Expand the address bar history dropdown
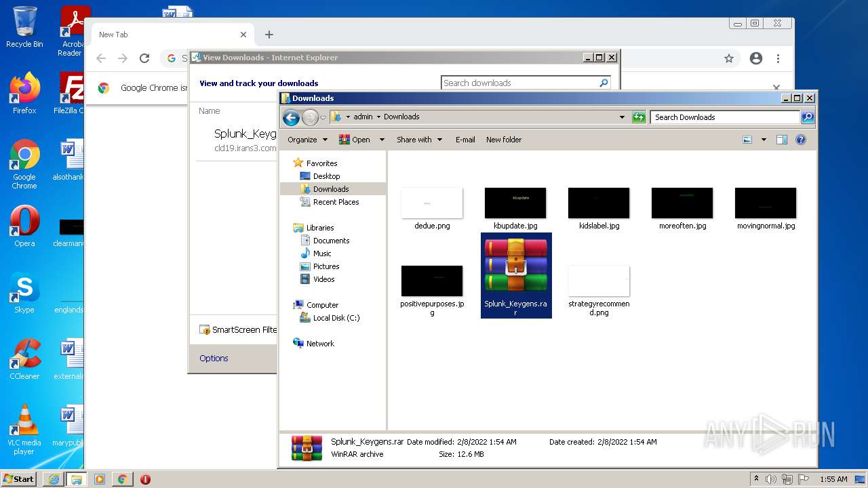The width and height of the screenshot is (868, 488). pyautogui.click(x=622, y=117)
